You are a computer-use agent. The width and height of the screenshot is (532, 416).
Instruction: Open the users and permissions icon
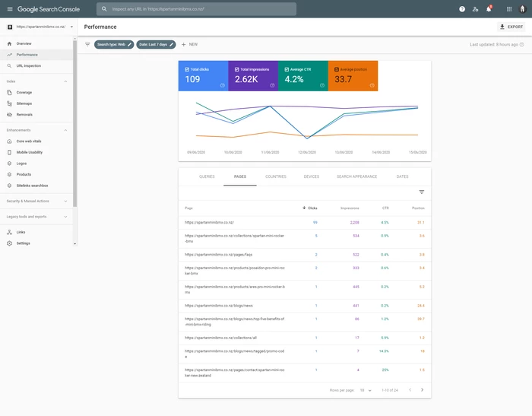click(475, 9)
